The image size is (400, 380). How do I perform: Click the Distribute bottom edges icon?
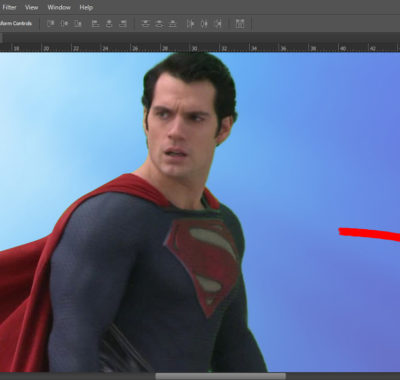coord(172,24)
